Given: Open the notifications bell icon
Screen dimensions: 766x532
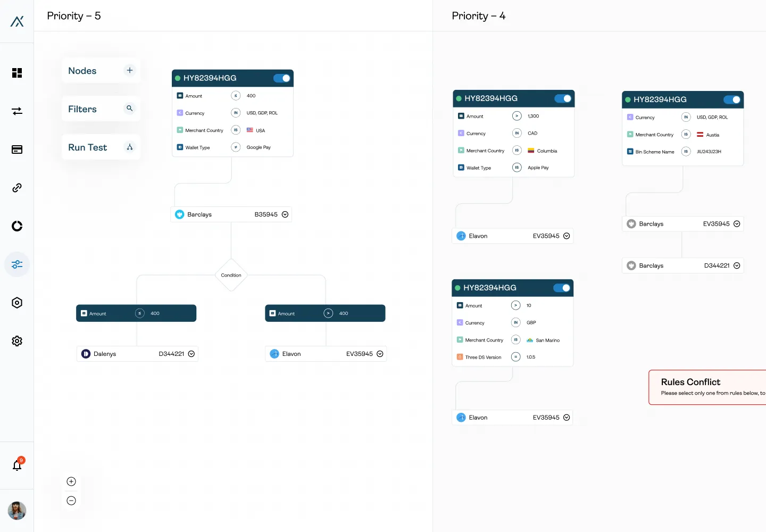Looking at the screenshot, I should tap(17, 465).
